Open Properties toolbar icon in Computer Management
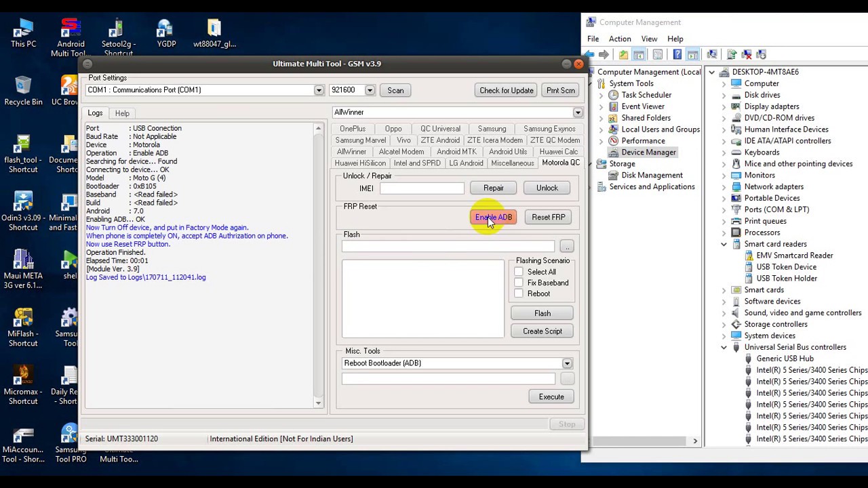This screenshot has height=488, width=868. (x=658, y=54)
